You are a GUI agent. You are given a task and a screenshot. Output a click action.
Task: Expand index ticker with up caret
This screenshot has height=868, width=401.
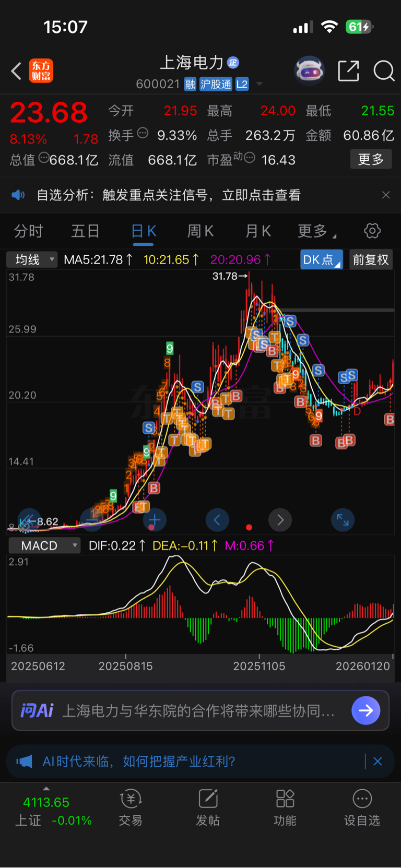coord(46,789)
